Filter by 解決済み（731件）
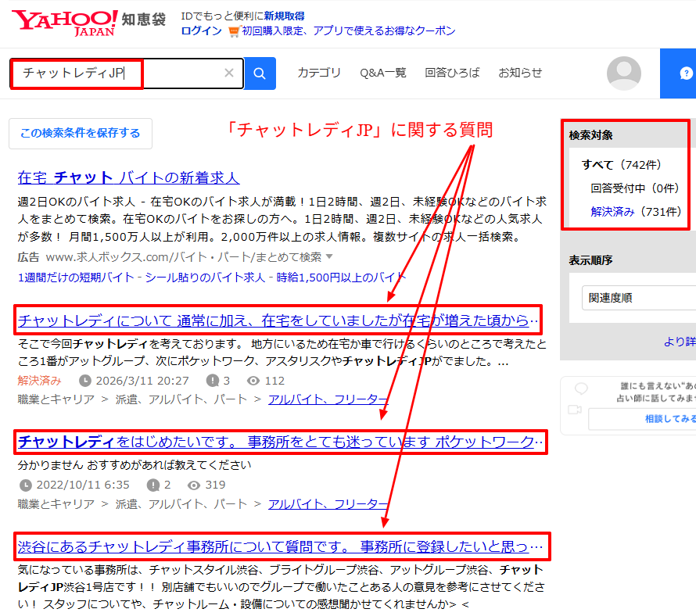The height and width of the screenshot is (616, 696). [x=636, y=212]
